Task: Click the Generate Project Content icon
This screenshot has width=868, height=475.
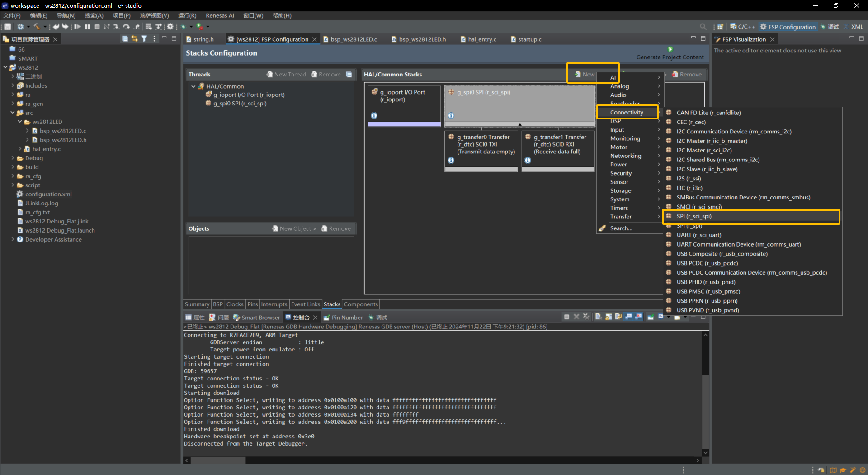Action: [670, 49]
